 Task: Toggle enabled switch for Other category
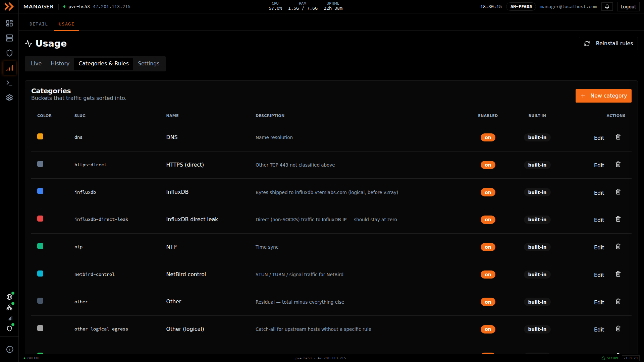488,302
